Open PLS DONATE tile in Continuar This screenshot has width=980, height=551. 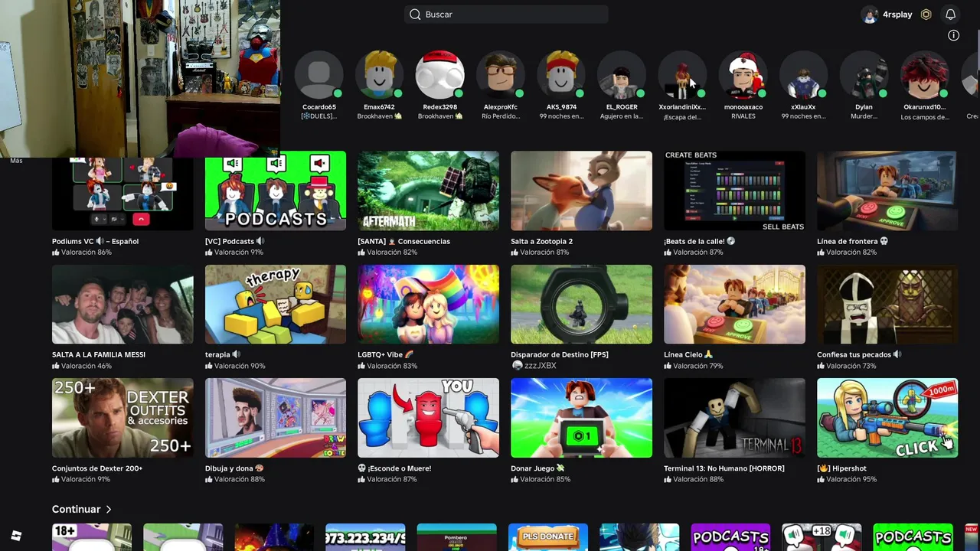tap(548, 537)
